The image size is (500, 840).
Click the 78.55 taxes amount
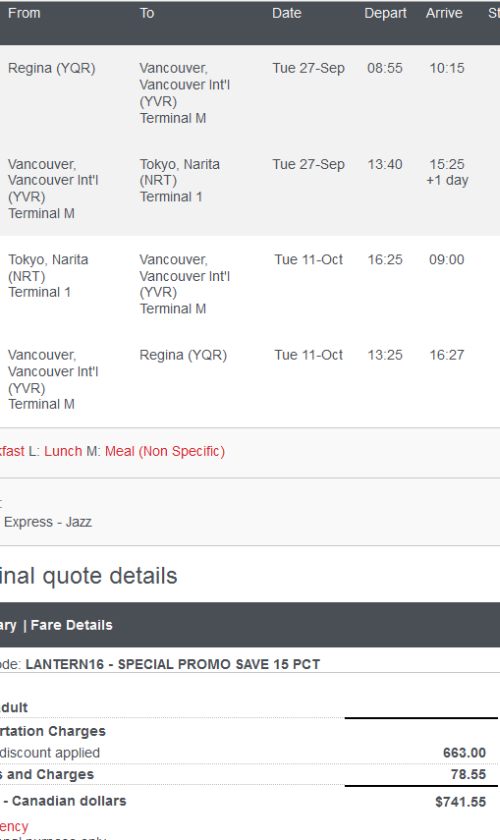click(x=468, y=774)
